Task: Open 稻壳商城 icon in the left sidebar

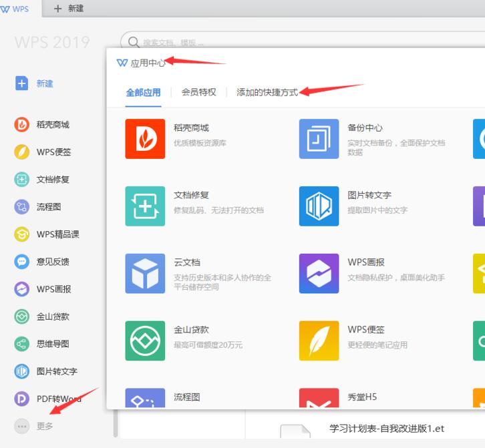Action: (21, 124)
